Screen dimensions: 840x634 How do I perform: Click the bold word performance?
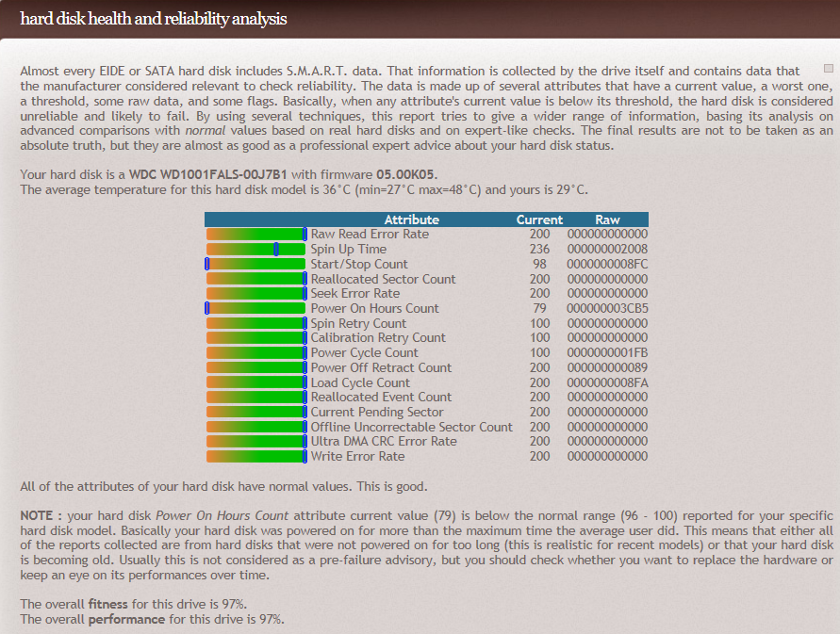tap(126, 620)
